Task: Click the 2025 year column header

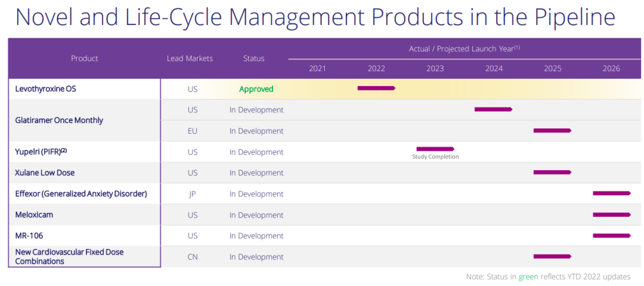Action: [552, 69]
